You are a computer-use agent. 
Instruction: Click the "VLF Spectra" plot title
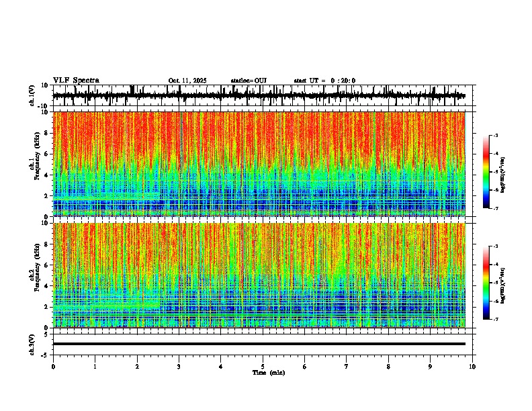tap(76, 81)
